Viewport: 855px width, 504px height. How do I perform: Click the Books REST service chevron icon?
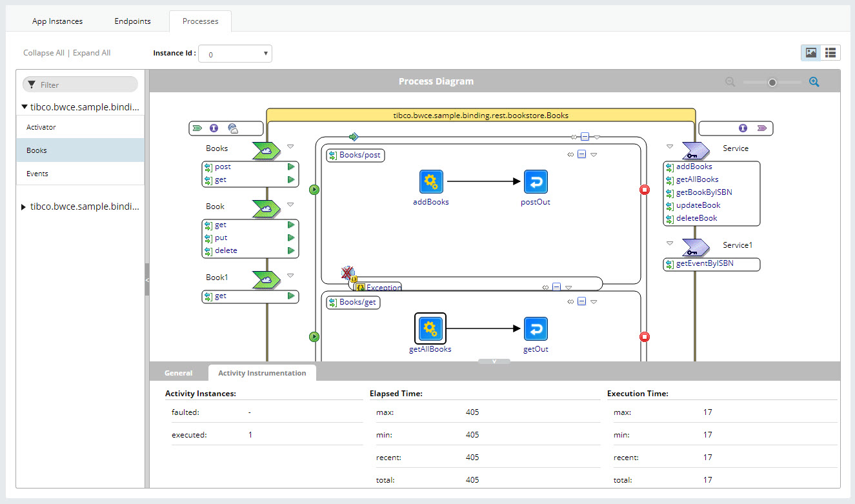click(x=266, y=150)
